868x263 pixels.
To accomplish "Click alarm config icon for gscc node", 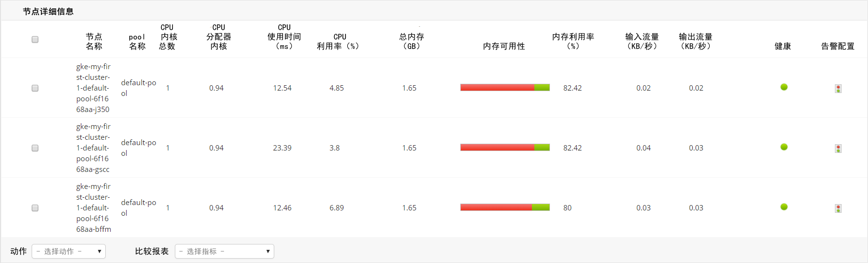I will tap(838, 149).
